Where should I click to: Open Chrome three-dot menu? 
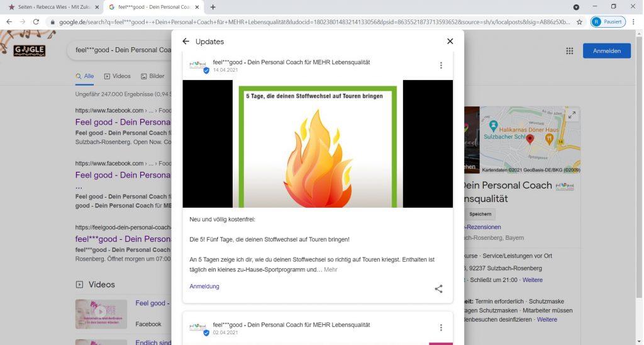click(635, 21)
